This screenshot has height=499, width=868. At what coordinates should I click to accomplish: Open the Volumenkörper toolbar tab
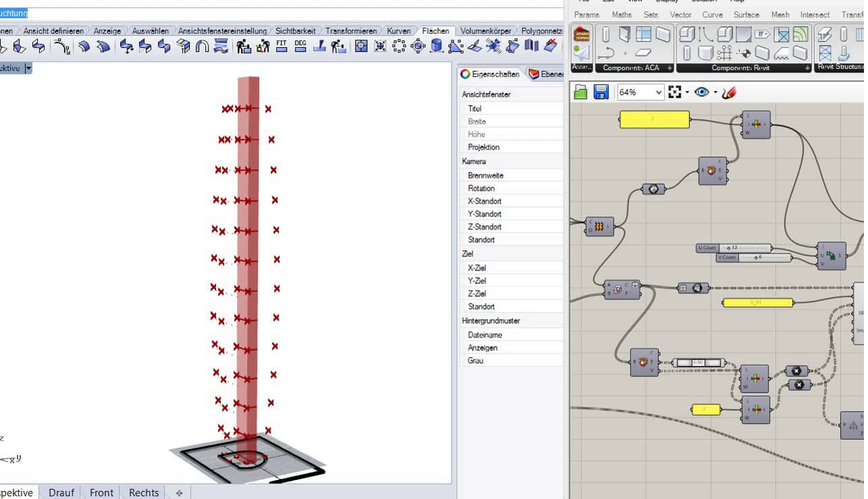[486, 30]
